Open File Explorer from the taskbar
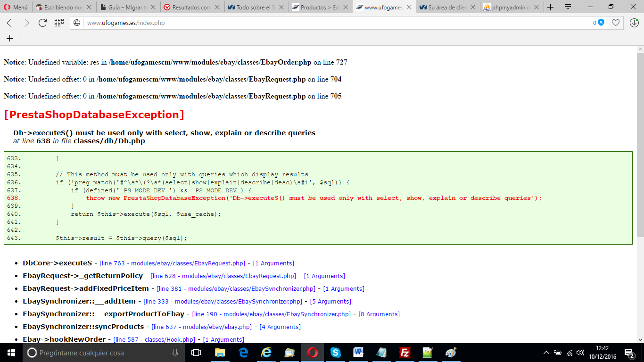Viewport: 644px width, 362px height. [x=220, y=353]
